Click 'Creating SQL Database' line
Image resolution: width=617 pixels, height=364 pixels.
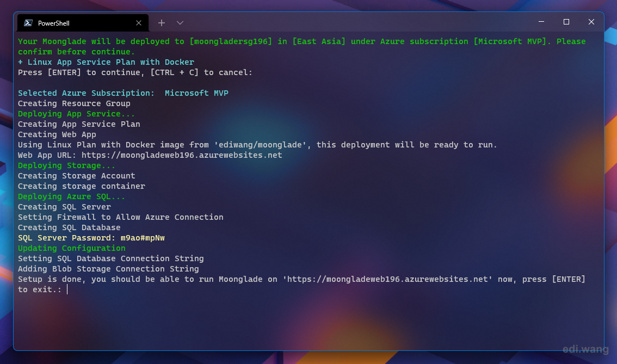69,227
